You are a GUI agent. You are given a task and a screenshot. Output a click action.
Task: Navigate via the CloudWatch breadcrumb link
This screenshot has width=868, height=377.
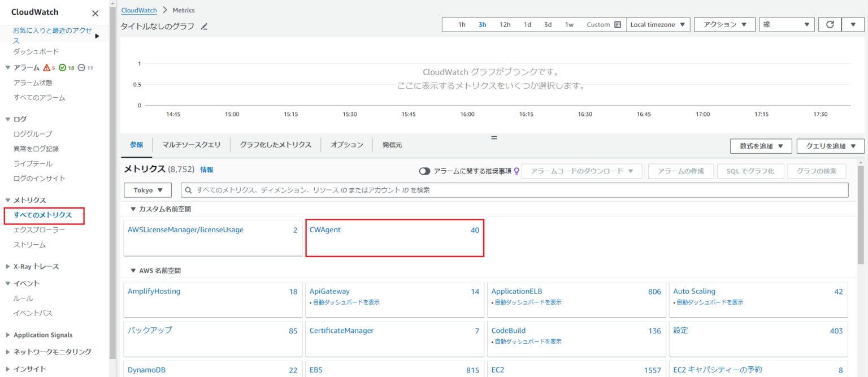(139, 10)
